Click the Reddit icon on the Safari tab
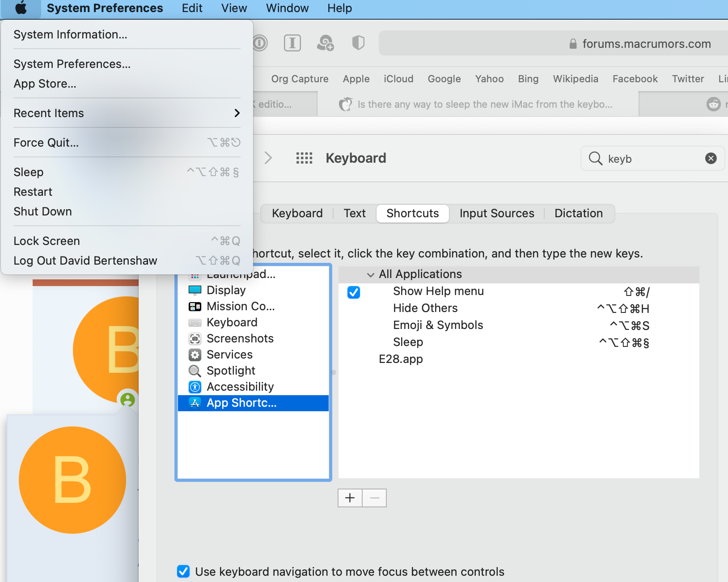Screen dimensions: 728x582 (x=714, y=104)
